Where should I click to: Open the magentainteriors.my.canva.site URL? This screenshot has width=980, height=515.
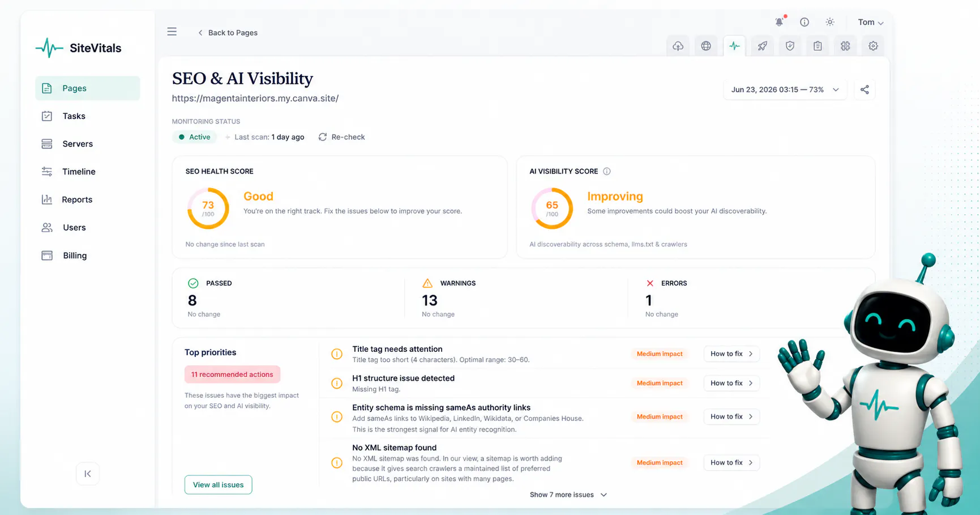tap(255, 99)
